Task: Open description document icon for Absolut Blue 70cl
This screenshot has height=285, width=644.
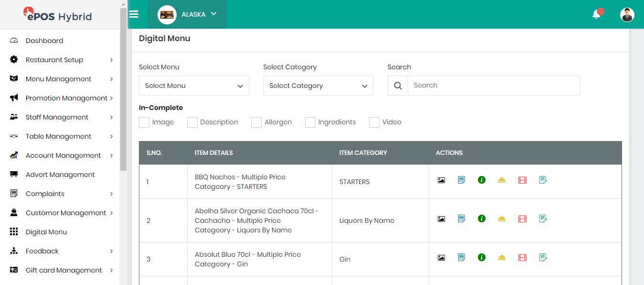Action: tap(461, 258)
